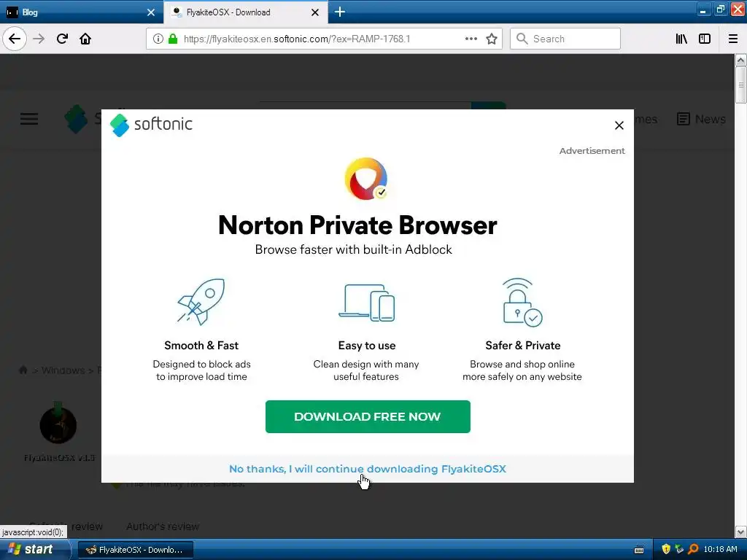Go back to the previous page
The image size is (747, 560).
[15, 39]
